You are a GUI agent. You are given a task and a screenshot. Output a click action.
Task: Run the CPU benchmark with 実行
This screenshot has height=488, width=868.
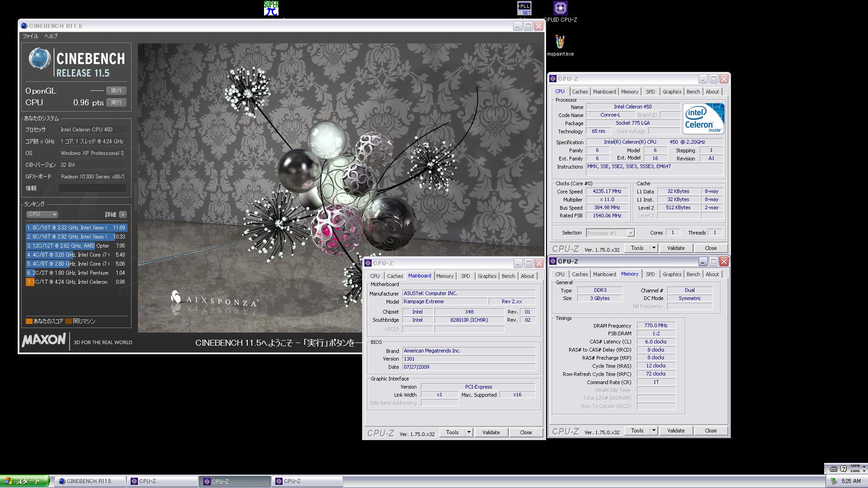coord(116,103)
